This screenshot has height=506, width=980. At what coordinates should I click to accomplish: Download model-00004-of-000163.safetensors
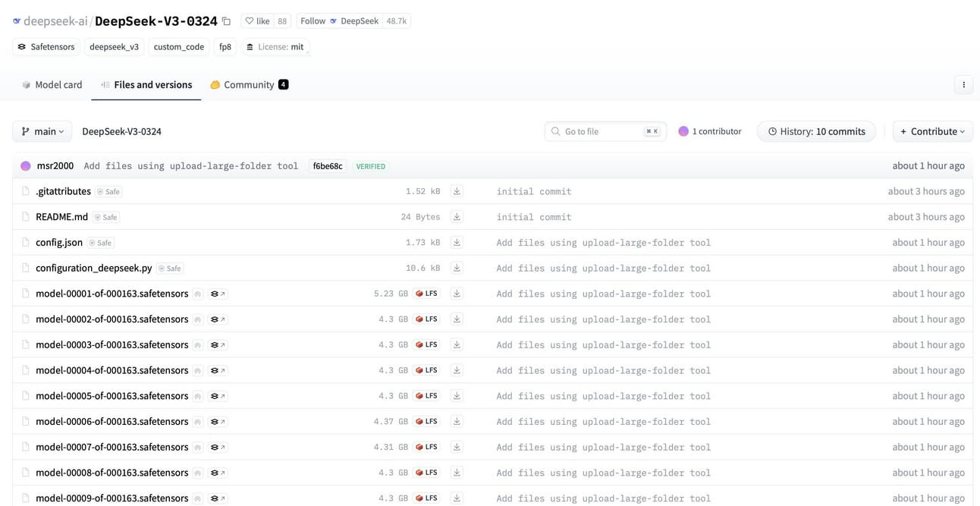(457, 370)
